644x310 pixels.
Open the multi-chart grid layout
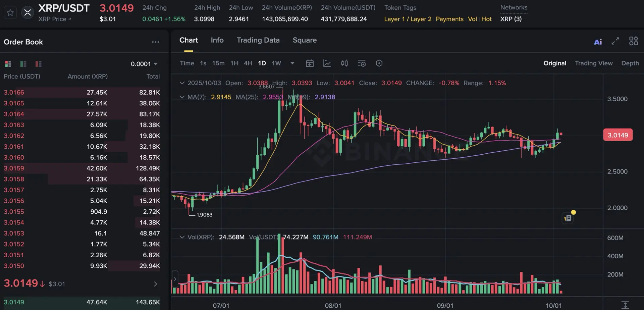click(x=633, y=41)
